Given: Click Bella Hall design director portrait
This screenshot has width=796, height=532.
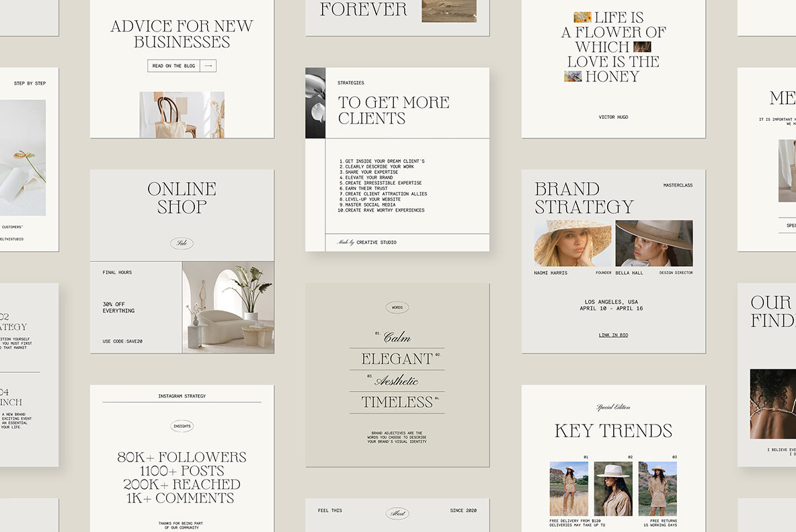Looking at the screenshot, I should [653, 243].
